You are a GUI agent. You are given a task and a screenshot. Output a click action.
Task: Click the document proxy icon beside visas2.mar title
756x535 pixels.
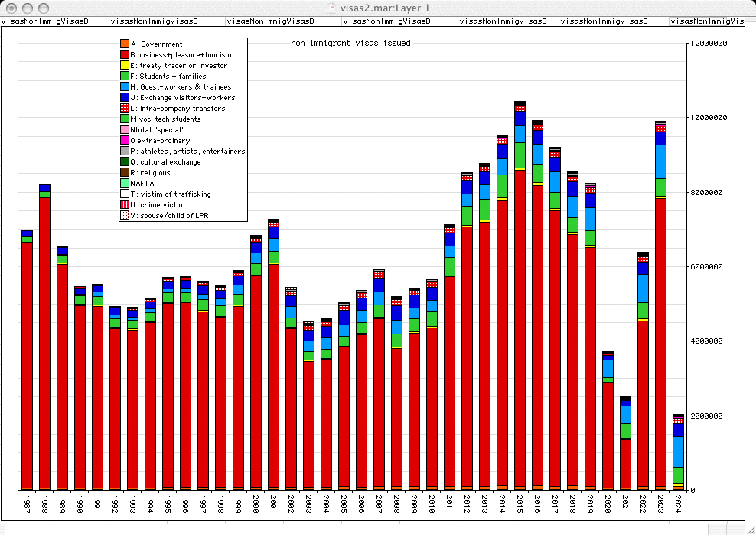(331, 8)
